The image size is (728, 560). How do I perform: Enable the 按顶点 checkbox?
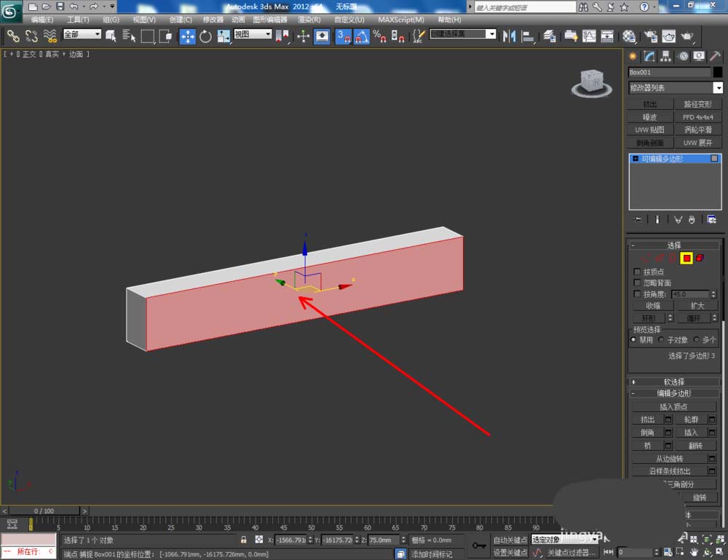(637, 272)
